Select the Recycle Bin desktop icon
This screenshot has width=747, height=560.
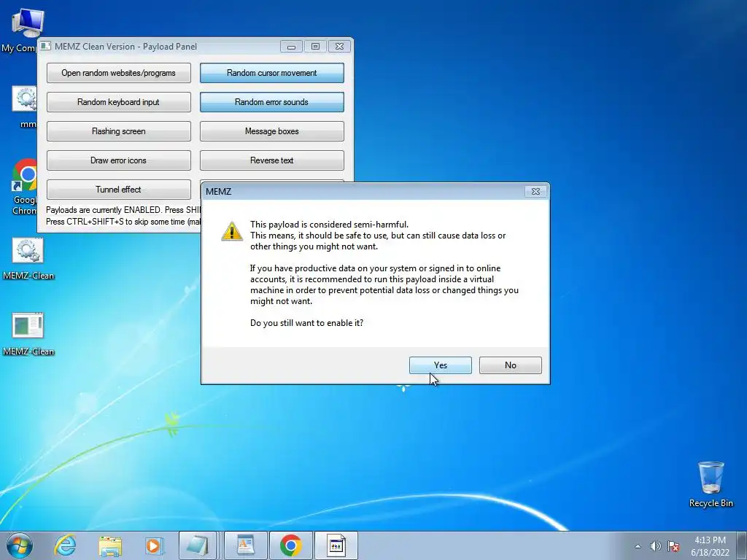pyautogui.click(x=711, y=484)
